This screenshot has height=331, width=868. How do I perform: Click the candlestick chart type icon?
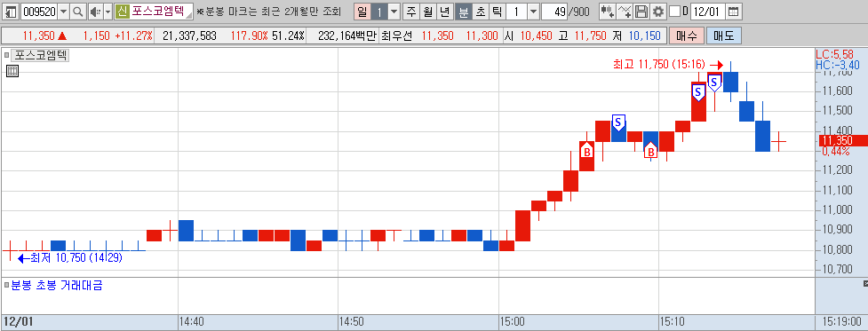coord(608,11)
